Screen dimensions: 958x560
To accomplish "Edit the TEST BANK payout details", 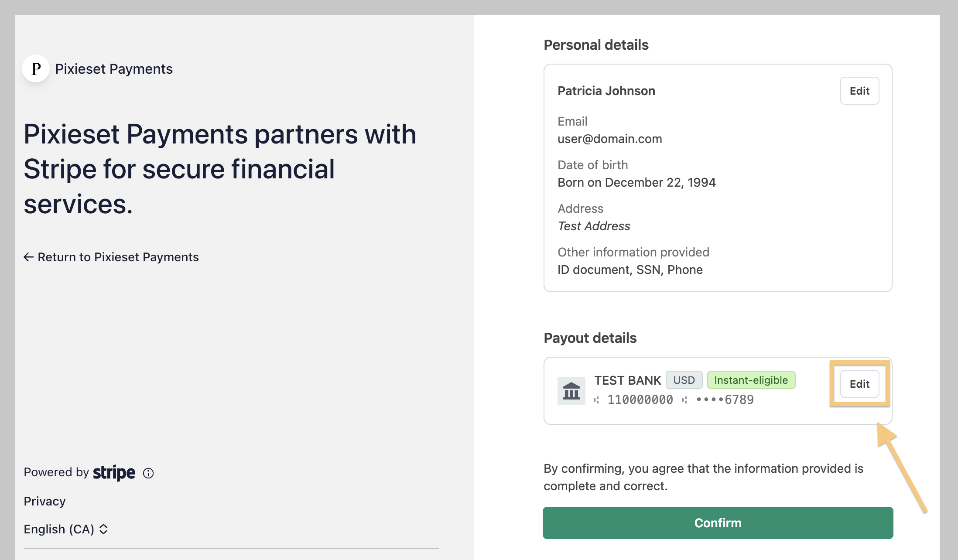I will 859,384.
